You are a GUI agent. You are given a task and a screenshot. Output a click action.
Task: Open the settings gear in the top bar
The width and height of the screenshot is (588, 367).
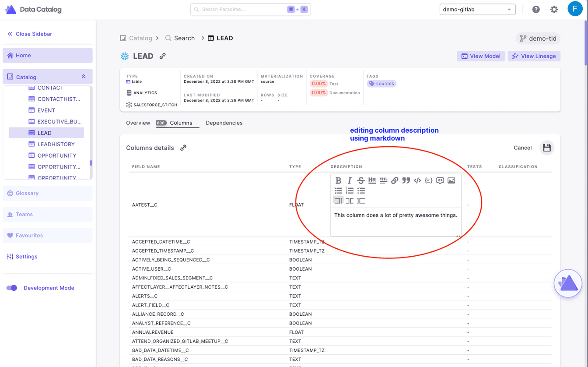[x=554, y=9]
